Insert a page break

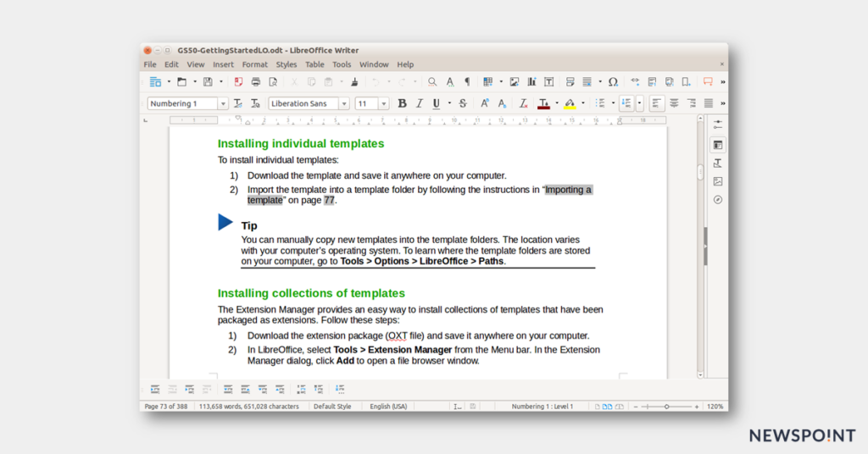570,82
